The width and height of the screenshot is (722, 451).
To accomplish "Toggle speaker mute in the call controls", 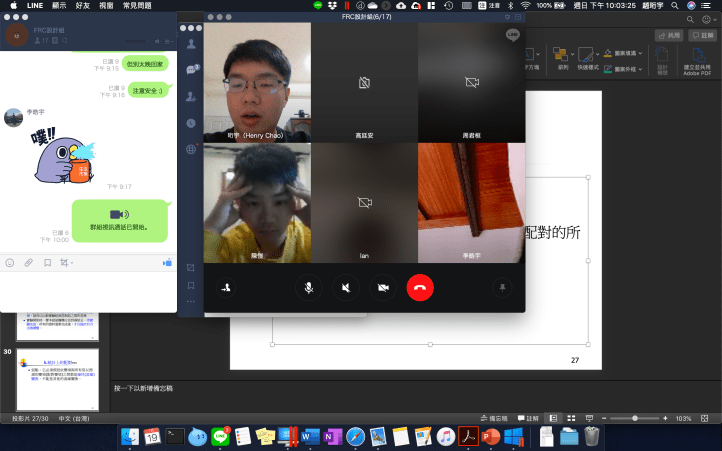I will pos(346,287).
